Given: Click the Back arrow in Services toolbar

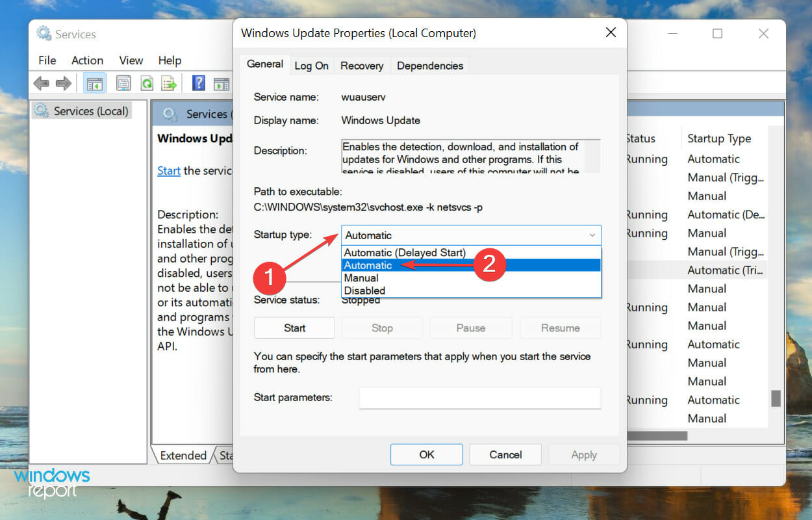Looking at the screenshot, I should 41,83.
